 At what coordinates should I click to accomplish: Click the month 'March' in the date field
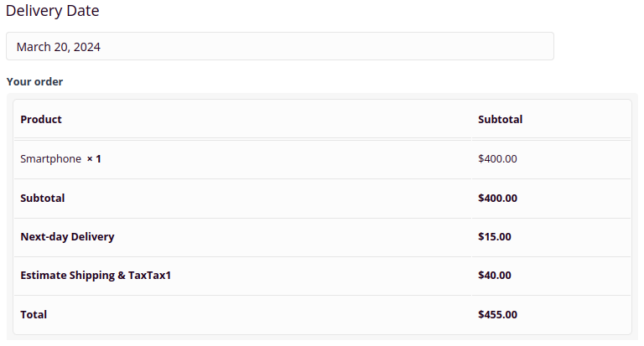[x=34, y=47]
